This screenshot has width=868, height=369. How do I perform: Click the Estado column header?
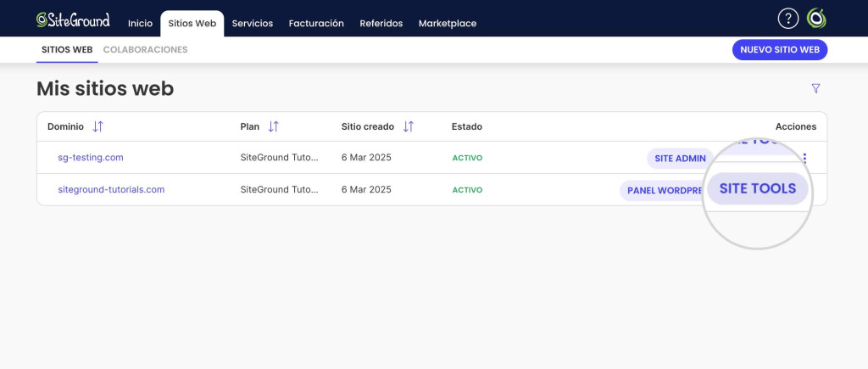[467, 127]
